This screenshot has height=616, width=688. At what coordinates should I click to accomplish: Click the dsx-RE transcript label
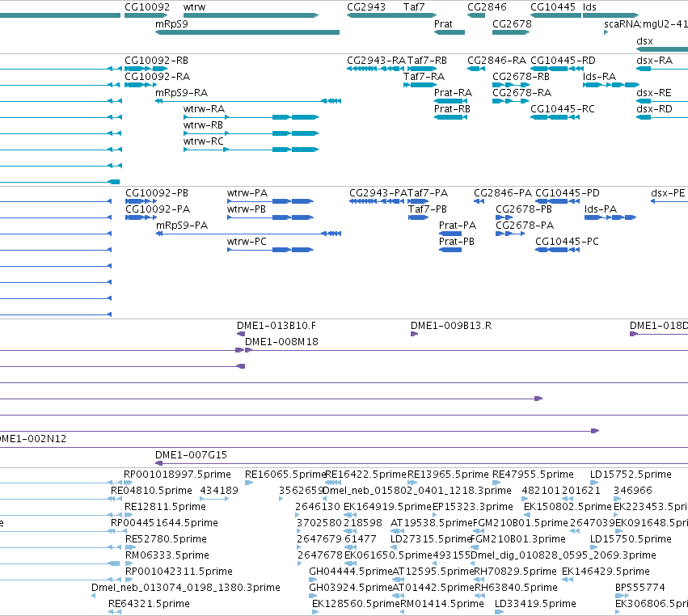coord(654,93)
